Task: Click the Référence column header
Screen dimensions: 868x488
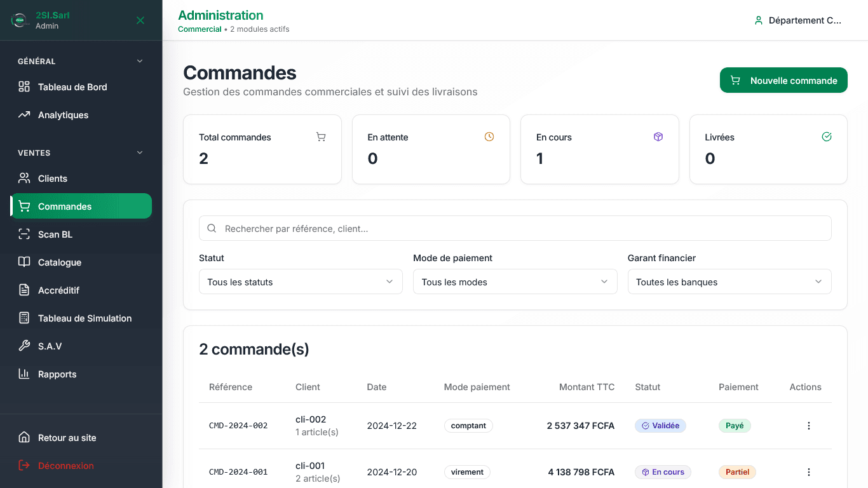Action: 231,387
